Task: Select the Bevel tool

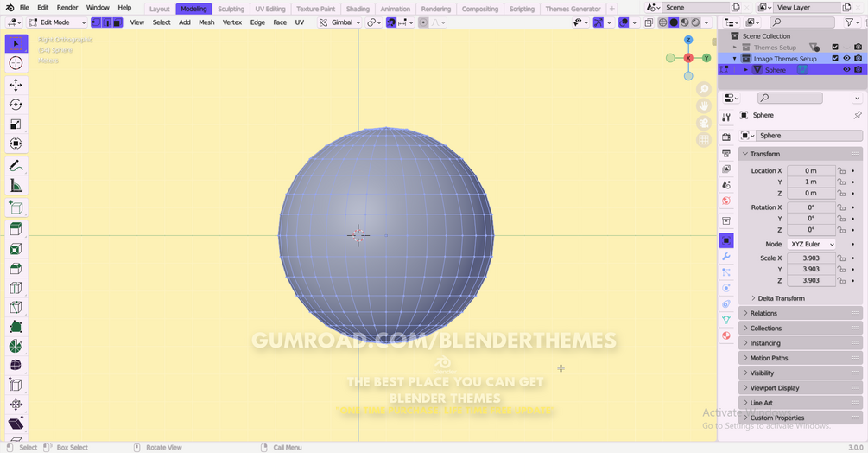Action: 16,269
